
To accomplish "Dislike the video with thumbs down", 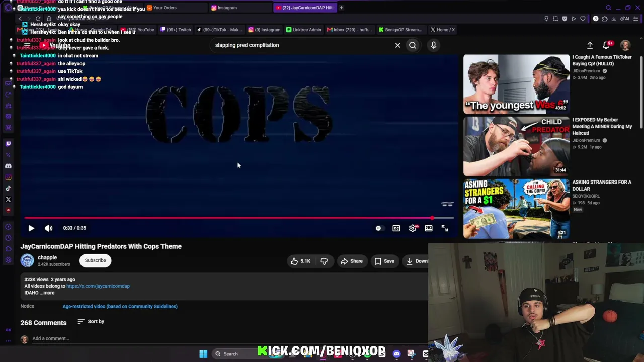I will click(324, 261).
